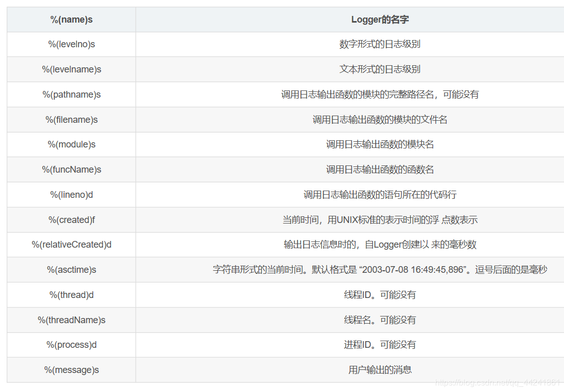Viewport: 564px width, 392px height.
Task: Click the 文本形式的日志级别 description
Action: point(380,69)
